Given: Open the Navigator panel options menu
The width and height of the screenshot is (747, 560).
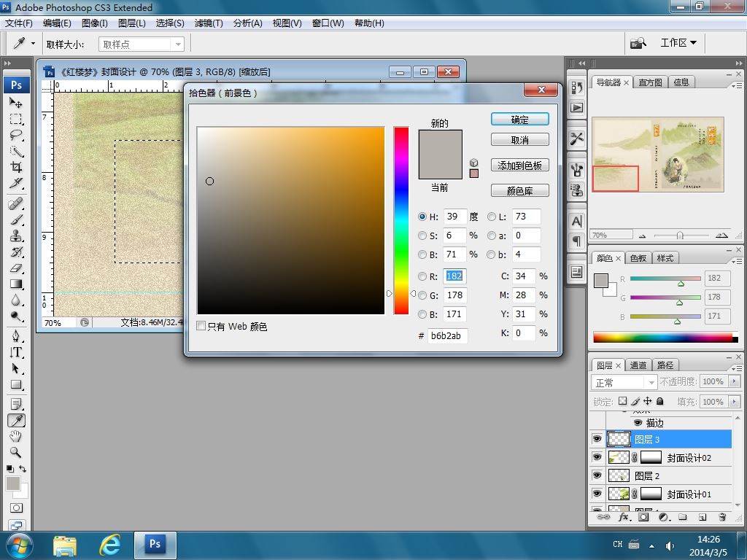Looking at the screenshot, I should coord(737,85).
